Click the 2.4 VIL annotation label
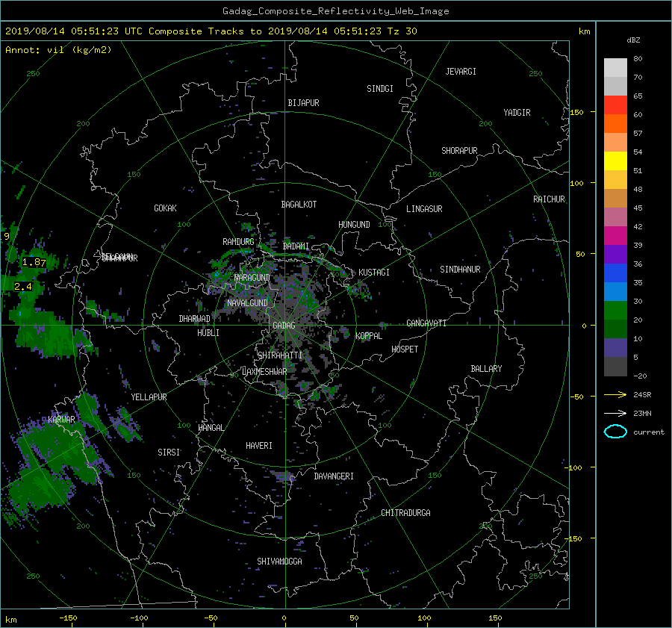 coord(22,286)
